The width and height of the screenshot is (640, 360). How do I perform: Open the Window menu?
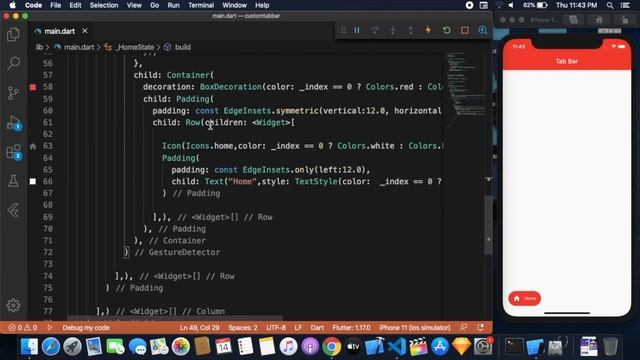click(x=234, y=5)
